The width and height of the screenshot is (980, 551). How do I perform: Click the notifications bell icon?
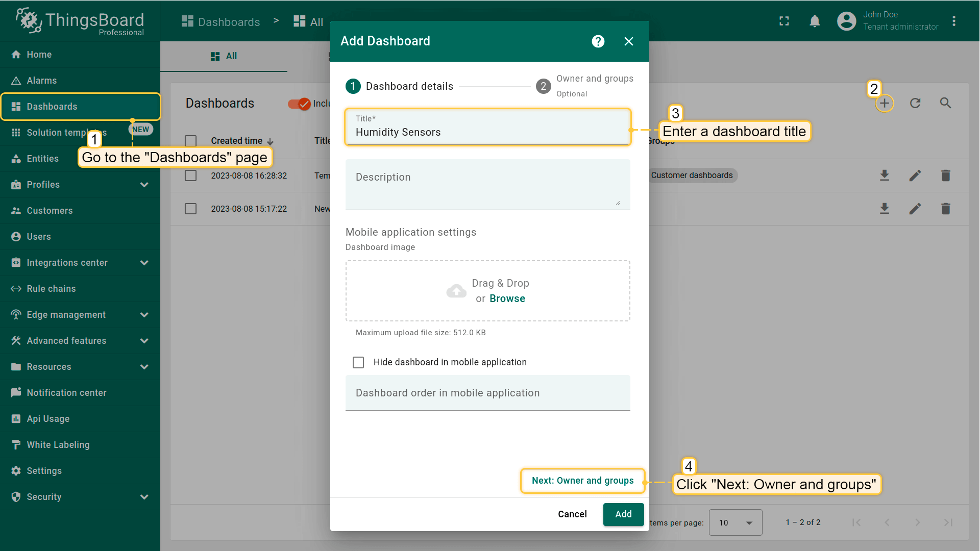tap(815, 21)
